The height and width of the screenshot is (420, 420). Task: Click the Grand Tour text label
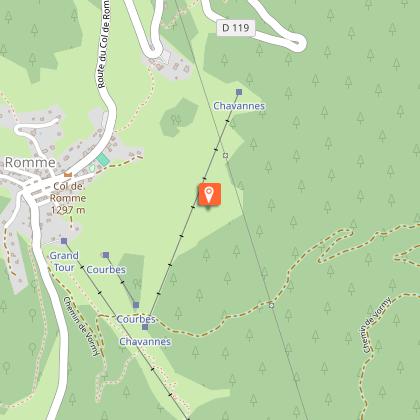[x=64, y=261]
